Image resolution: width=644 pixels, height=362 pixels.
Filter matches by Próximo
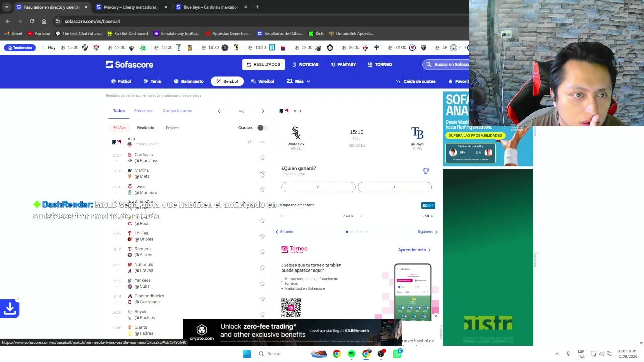point(172,128)
